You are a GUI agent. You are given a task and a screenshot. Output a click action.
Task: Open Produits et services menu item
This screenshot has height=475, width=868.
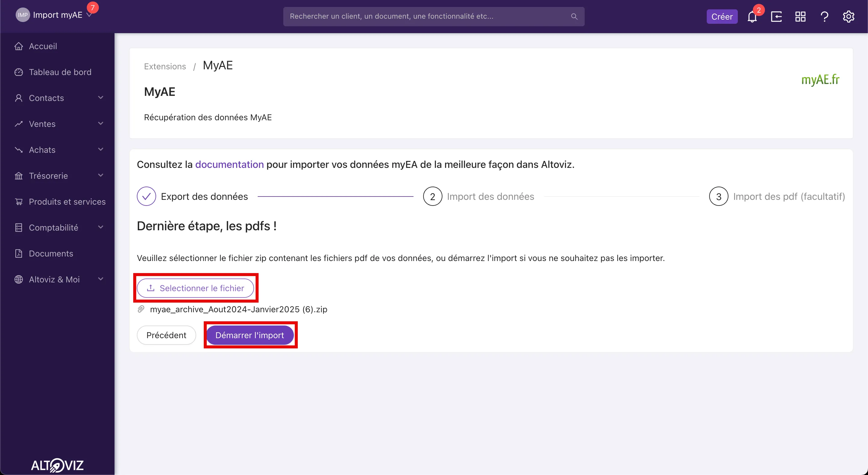tap(67, 202)
